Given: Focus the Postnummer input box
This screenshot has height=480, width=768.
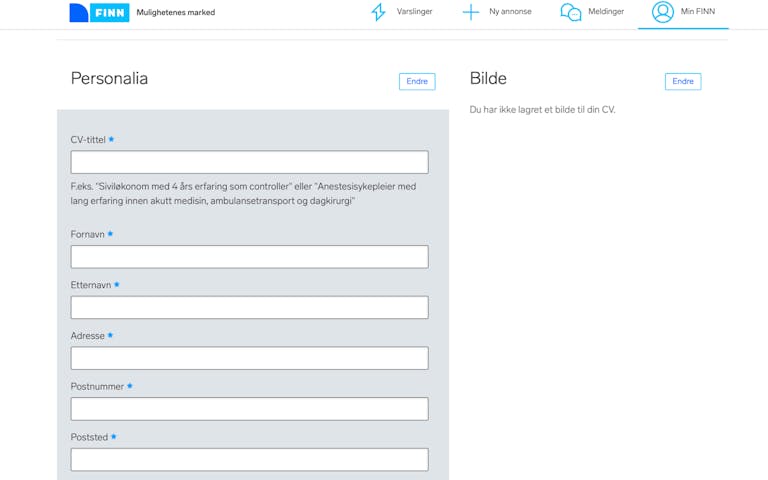Looking at the screenshot, I should [x=249, y=409].
